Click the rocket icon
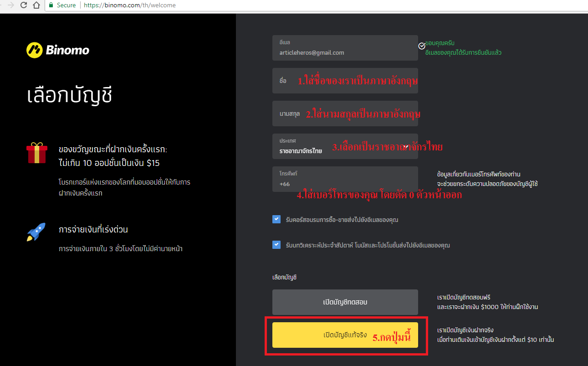 (x=36, y=232)
